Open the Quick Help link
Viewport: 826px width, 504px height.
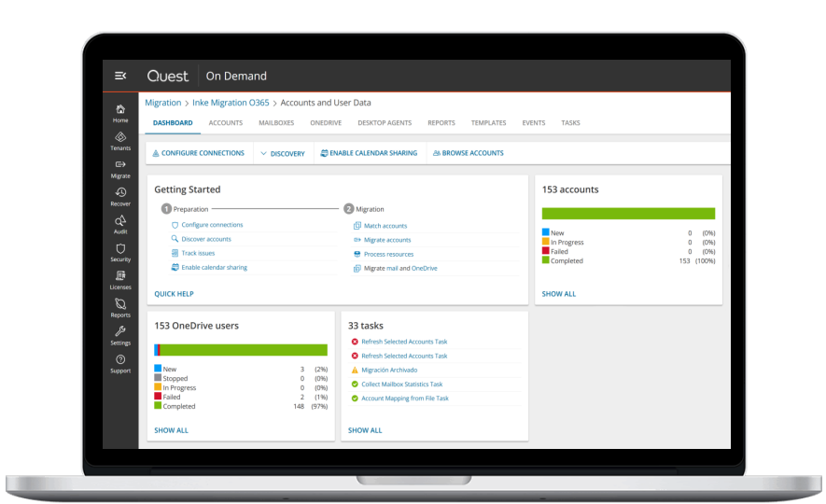(174, 294)
